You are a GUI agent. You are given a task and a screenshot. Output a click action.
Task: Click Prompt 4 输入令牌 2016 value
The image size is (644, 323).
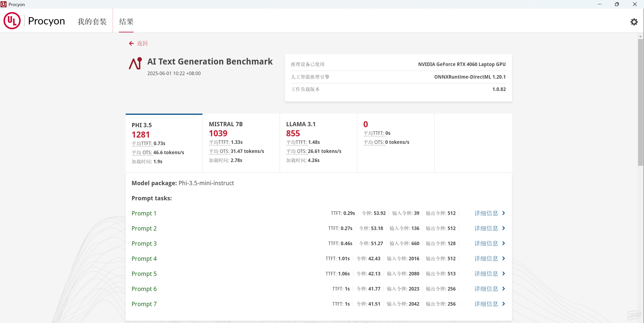tap(414, 259)
